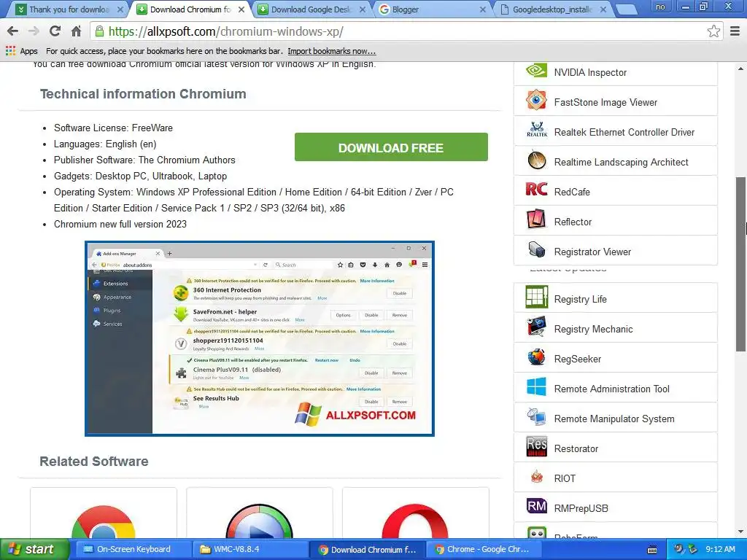Click the Reflector icon

tap(536, 219)
